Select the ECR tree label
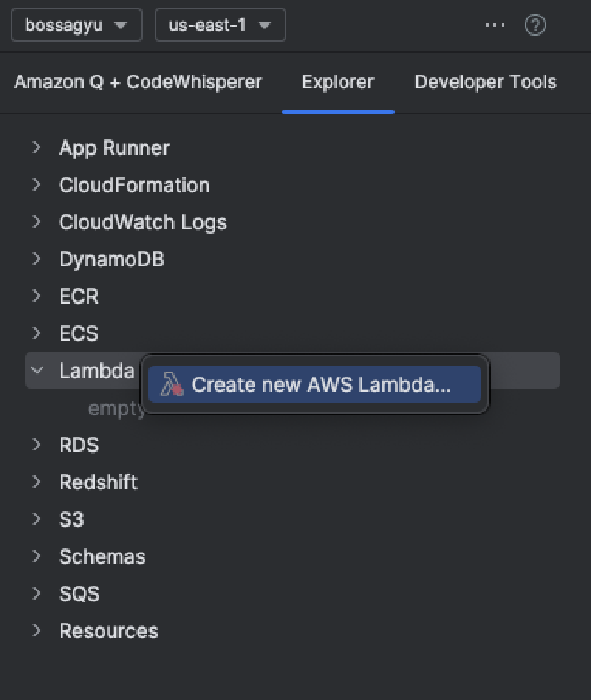Viewport: 591px width, 700px height. [78, 296]
